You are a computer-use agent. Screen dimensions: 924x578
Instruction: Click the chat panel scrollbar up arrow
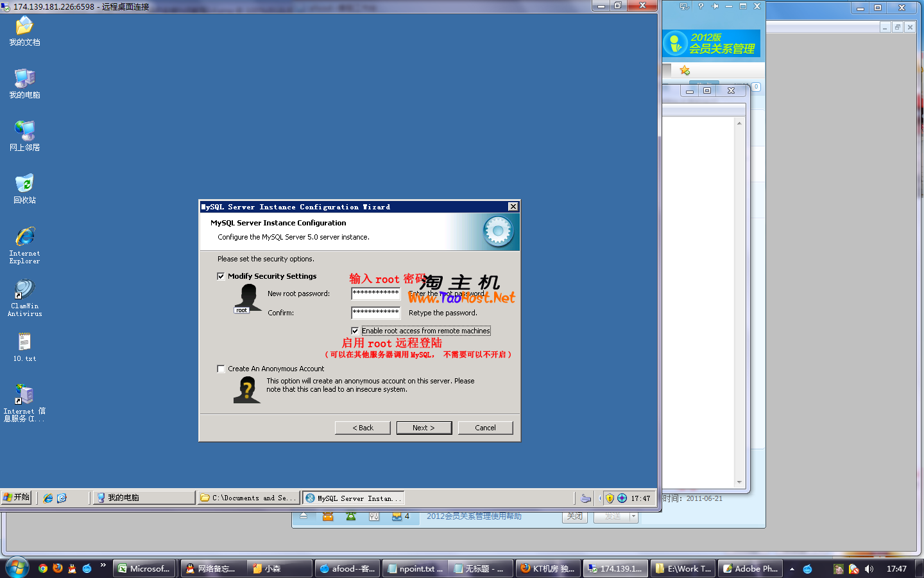click(739, 123)
